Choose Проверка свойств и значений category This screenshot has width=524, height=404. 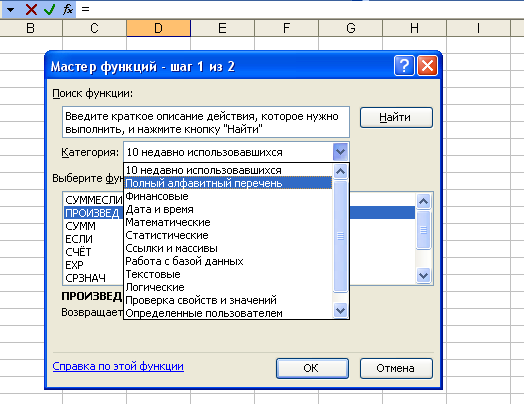pyautogui.click(x=228, y=300)
